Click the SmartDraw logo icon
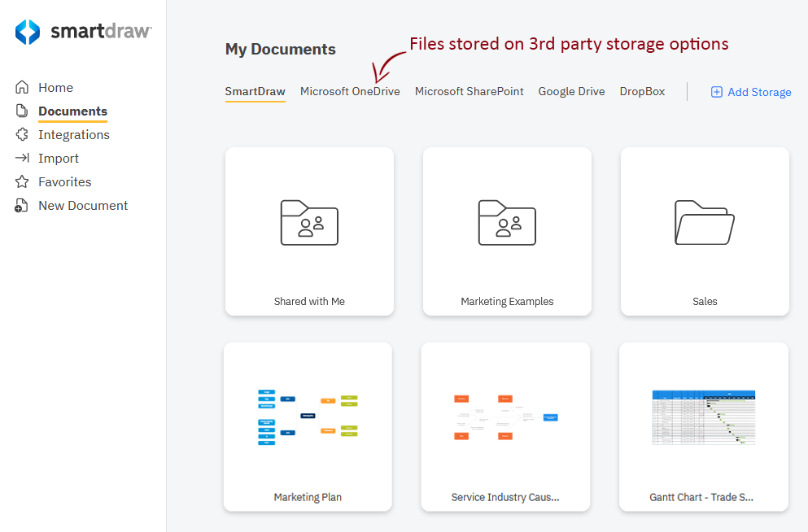The height and width of the screenshot is (532, 808). 28,32
